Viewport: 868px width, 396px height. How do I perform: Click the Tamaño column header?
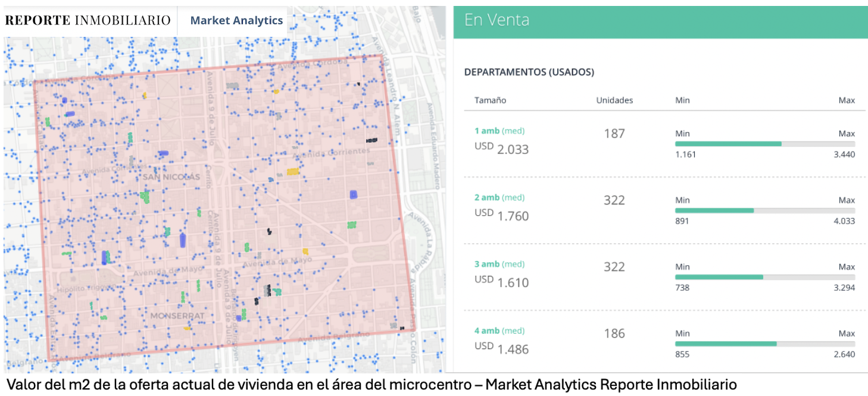(490, 100)
